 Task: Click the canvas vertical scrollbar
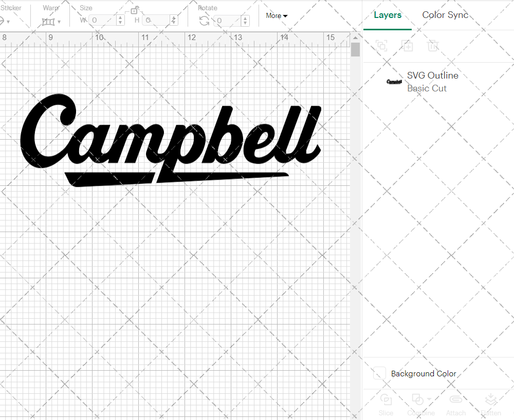355,48
